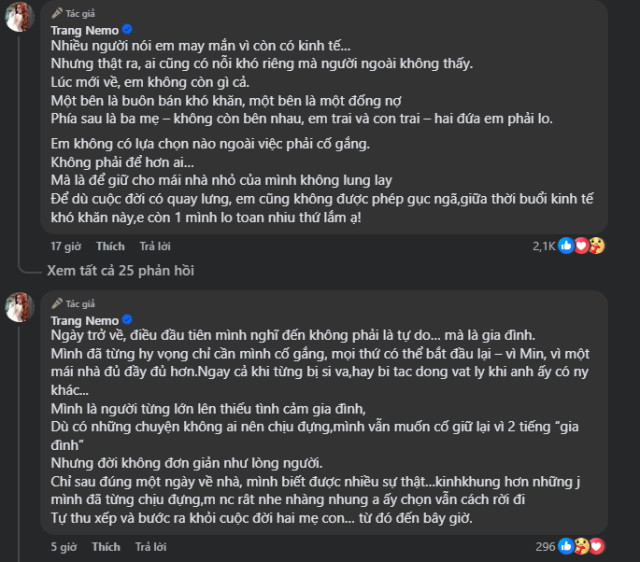The height and width of the screenshot is (562, 640).
Task: Click first comment's profile avatar
Action: tap(19, 16)
